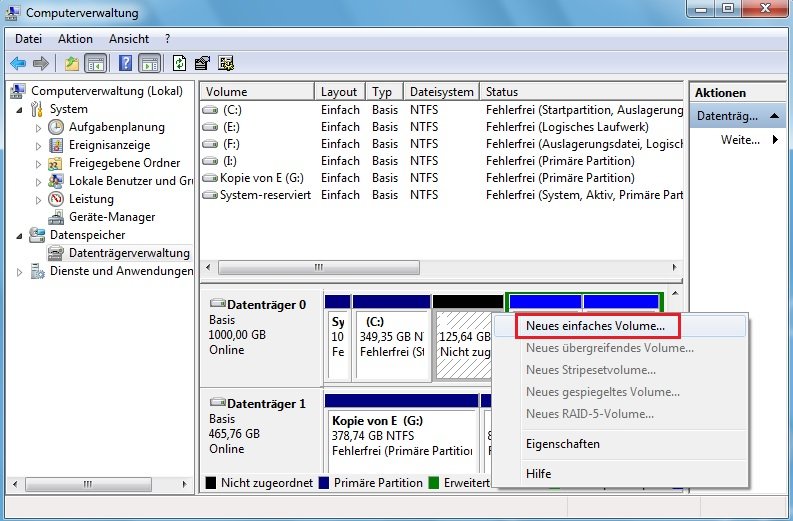Select the Freigegebene Ordner icon
The width and height of the screenshot is (793, 521).
coord(55,163)
